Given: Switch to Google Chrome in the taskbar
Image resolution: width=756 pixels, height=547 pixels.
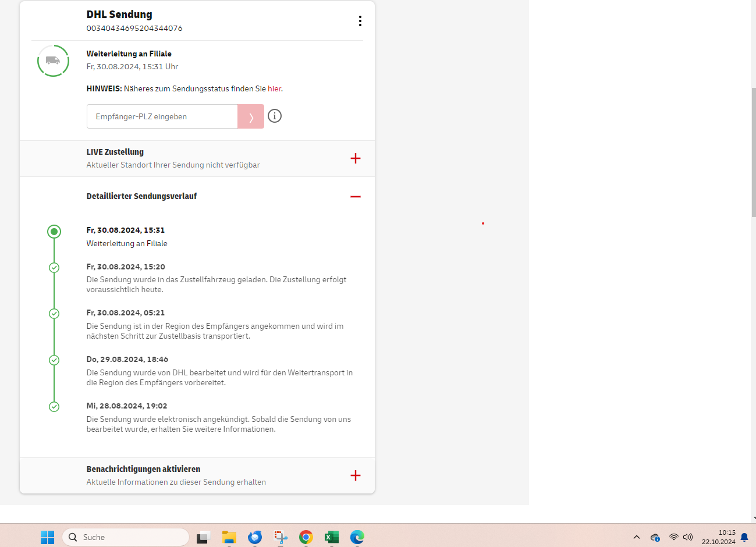Looking at the screenshot, I should tap(306, 537).
